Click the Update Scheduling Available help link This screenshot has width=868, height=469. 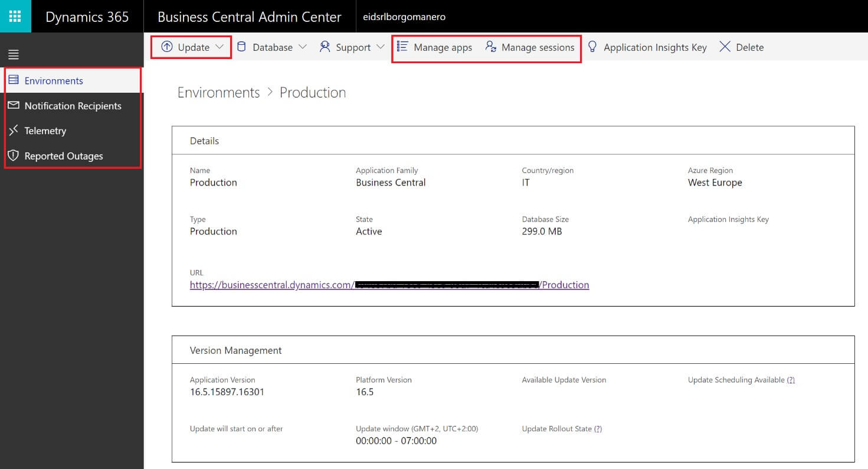(791, 380)
